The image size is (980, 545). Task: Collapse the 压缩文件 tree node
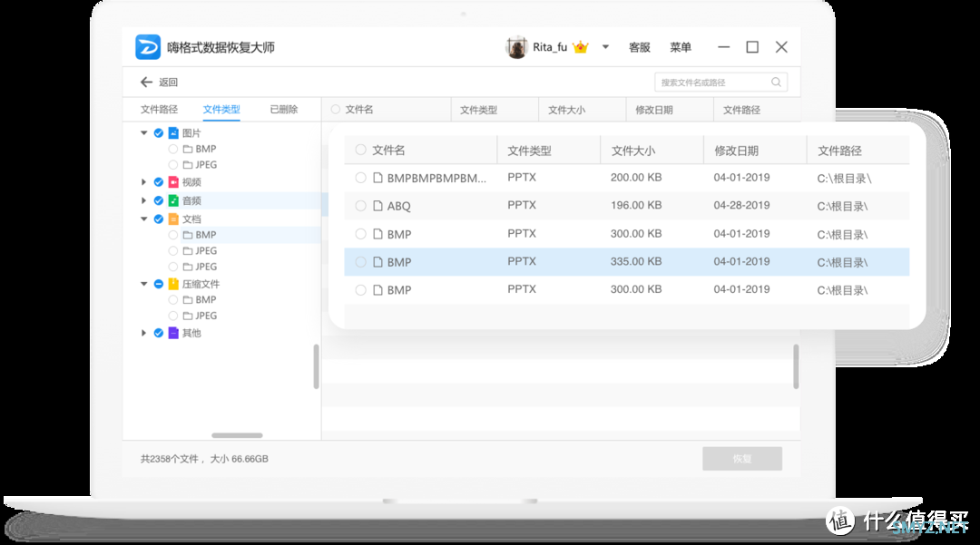[x=143, y=284]
